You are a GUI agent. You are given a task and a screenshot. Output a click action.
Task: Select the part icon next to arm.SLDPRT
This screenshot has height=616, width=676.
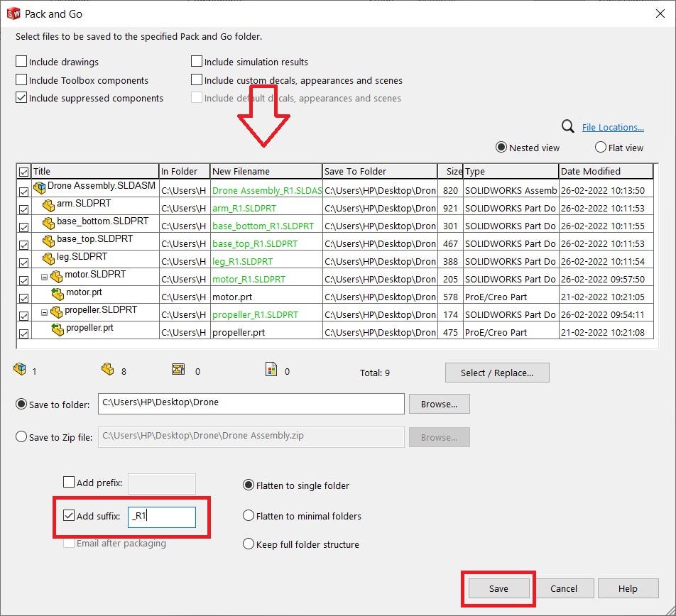click(49, 204)
